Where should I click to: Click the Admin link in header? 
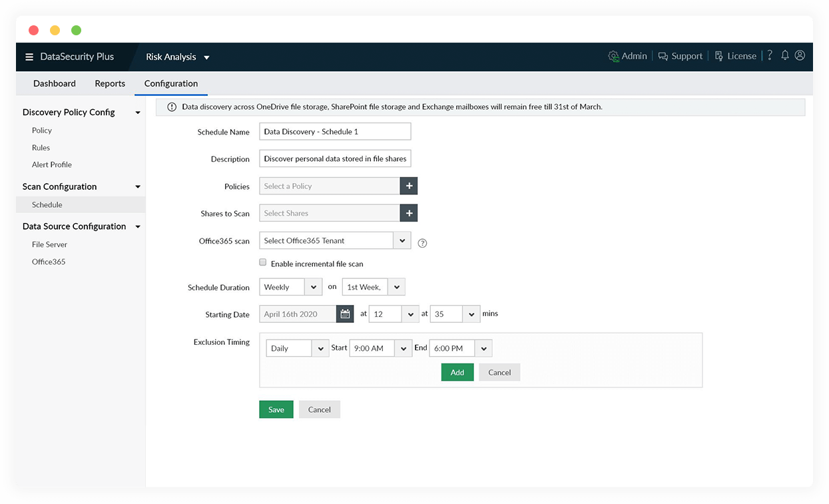pos(635,57)
